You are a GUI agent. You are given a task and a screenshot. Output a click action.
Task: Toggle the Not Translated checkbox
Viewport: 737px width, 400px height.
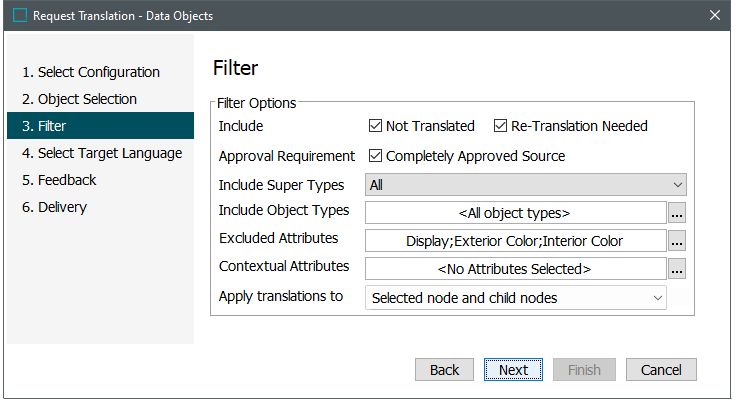[376, 126]
